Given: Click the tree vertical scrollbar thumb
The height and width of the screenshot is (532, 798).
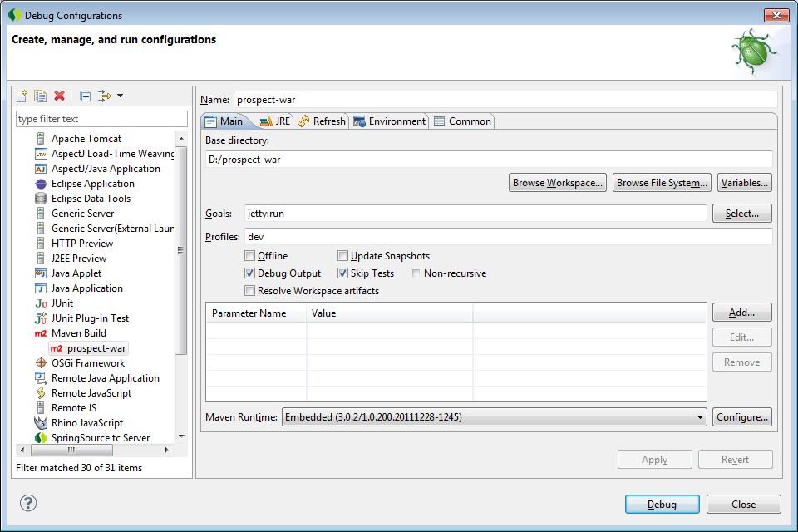Looking at the screenshot, I should 180,250.
